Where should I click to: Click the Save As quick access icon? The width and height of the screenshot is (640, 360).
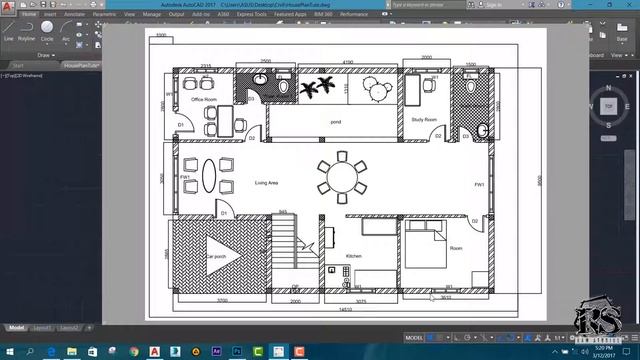[53, 4]
